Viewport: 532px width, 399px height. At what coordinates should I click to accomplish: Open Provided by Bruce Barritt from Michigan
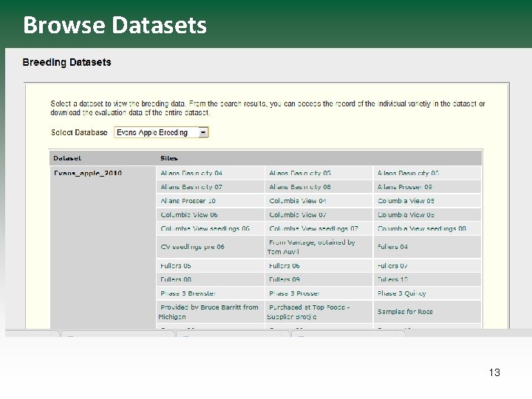tap(208, 312)
